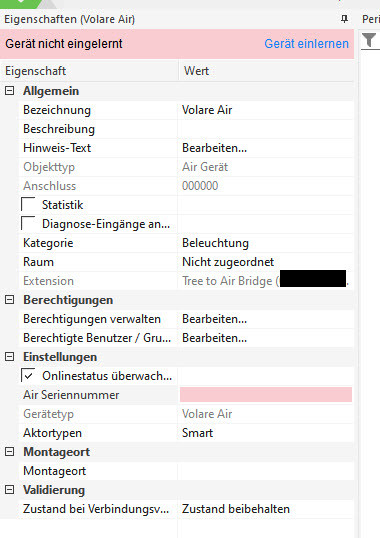Select the Anschluss value 000000
This screenshot has width=380, height=538.
pos(200,186)
